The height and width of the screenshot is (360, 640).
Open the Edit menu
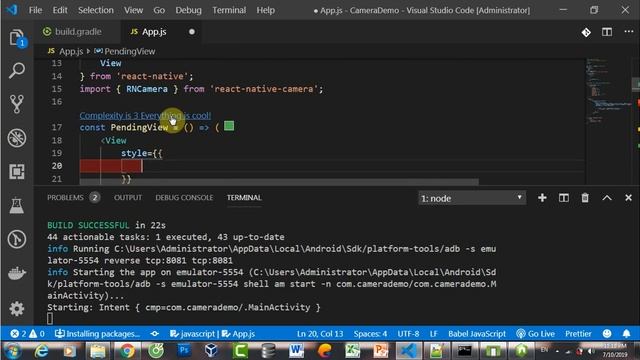pyautogui.click(x=60, y=10)
